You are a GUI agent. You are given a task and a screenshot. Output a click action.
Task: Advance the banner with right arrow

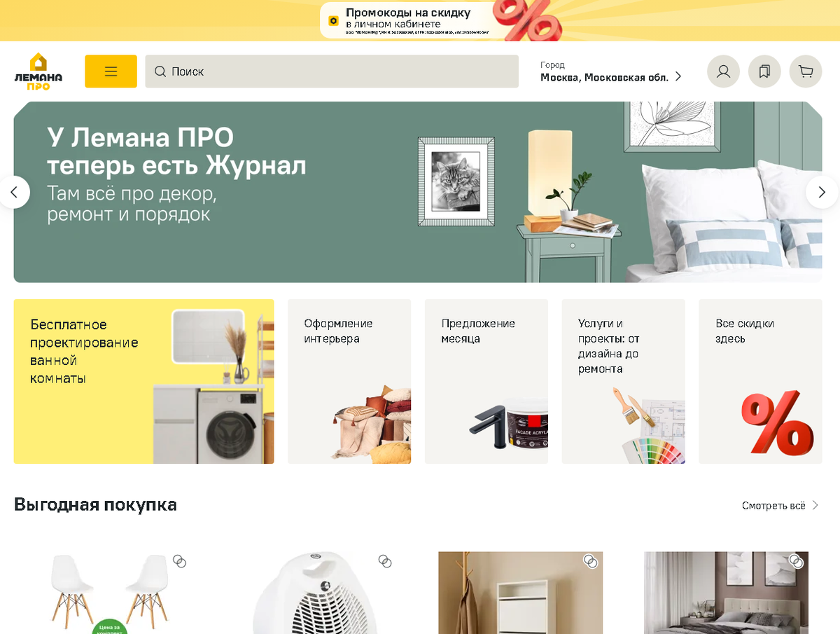point(822,192)
